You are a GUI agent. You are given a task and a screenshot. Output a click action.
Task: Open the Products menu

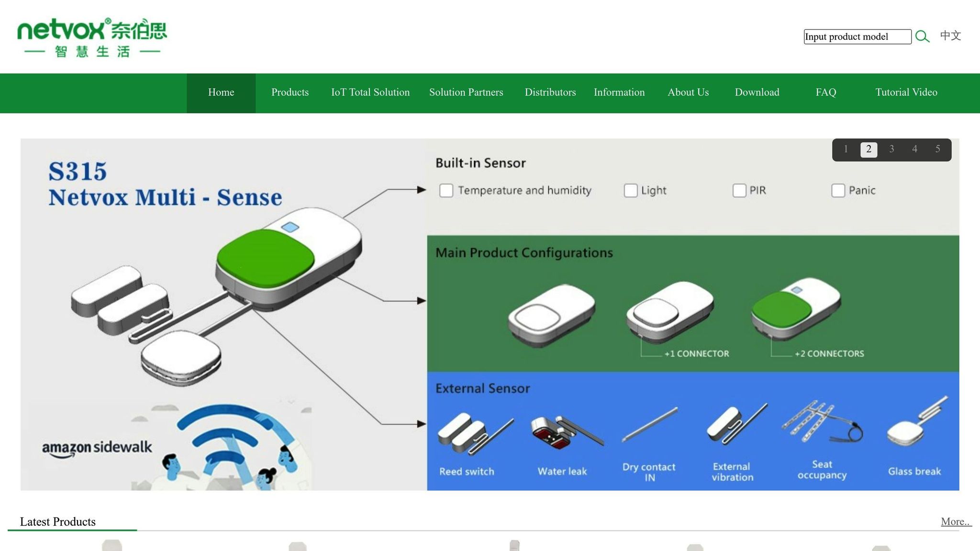[x=290, y=93]
